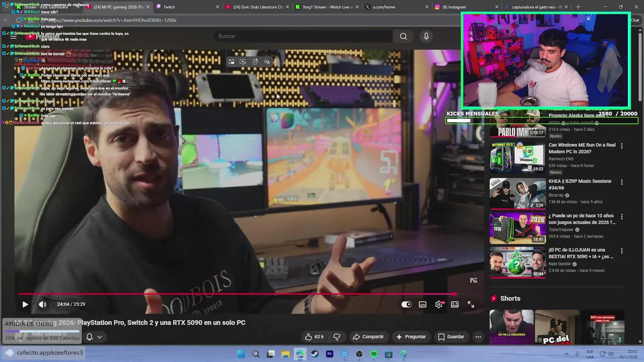The height and width of the screenshot is (362, 644).
Task: Start voice search with microphone
Action: tap(426, 36)
